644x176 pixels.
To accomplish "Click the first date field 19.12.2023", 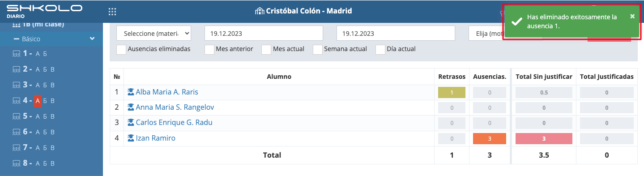I will tap(264, 34).
